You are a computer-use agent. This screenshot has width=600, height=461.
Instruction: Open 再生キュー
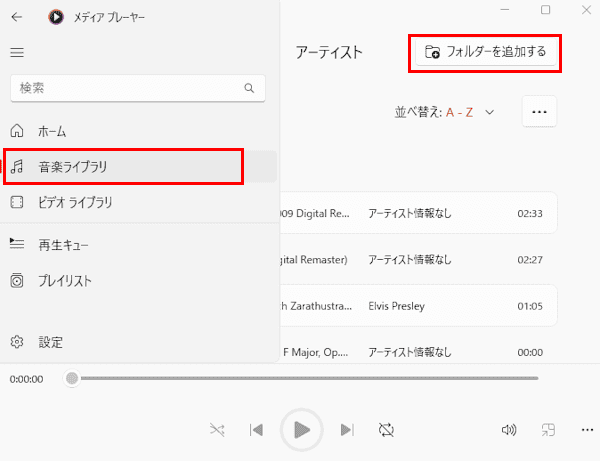139,245
